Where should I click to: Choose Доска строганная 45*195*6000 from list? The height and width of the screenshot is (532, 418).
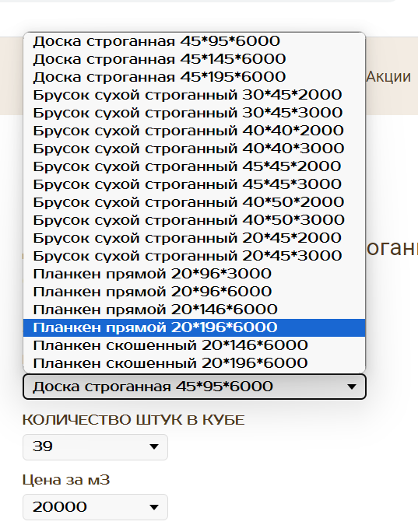[195, 77]
